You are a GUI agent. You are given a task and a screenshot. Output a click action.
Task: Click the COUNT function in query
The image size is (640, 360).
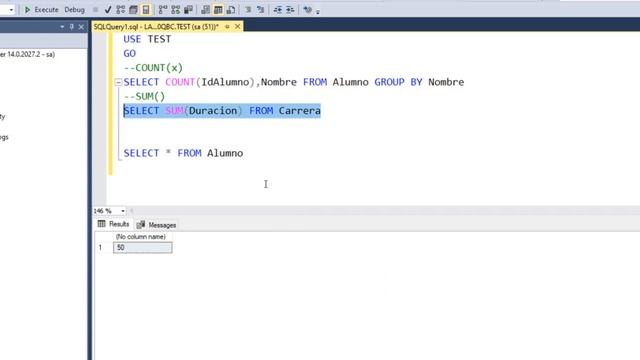[x=180, y=82]
